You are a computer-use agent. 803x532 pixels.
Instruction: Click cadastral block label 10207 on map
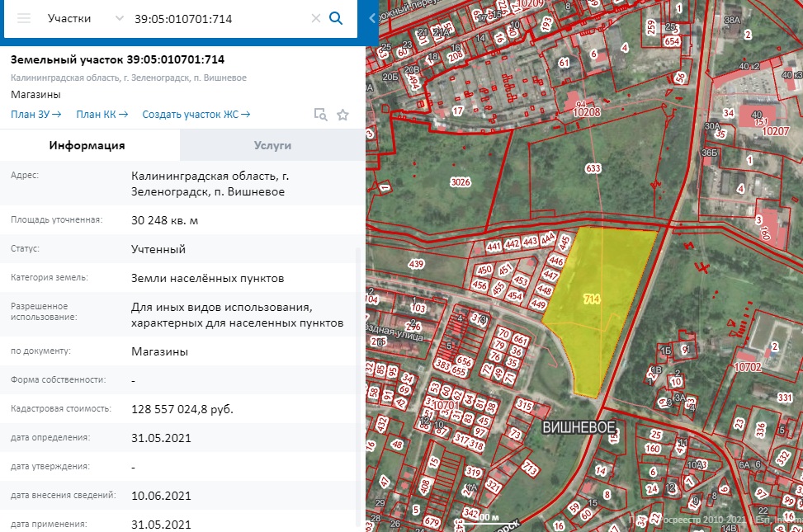[775, 130]
